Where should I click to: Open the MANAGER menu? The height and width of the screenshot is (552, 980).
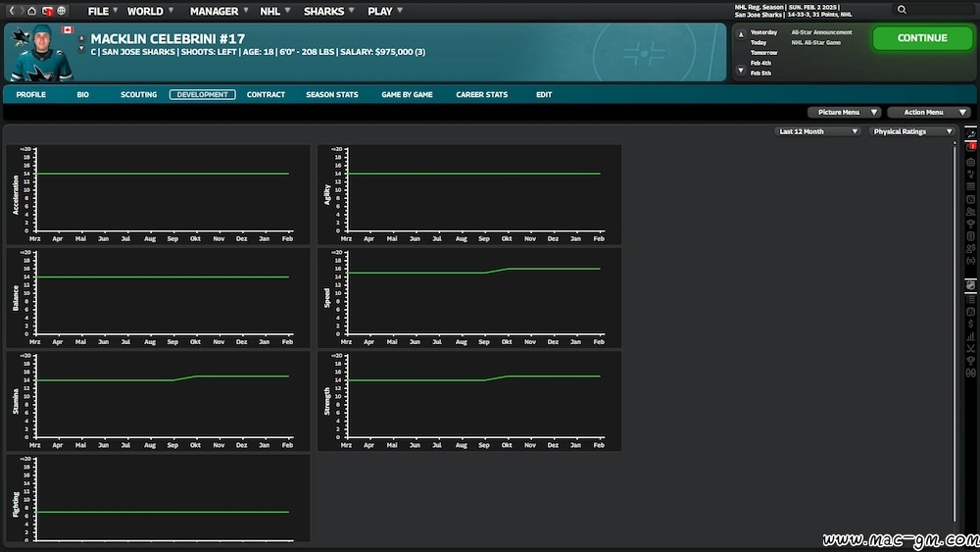click(219, 11)
